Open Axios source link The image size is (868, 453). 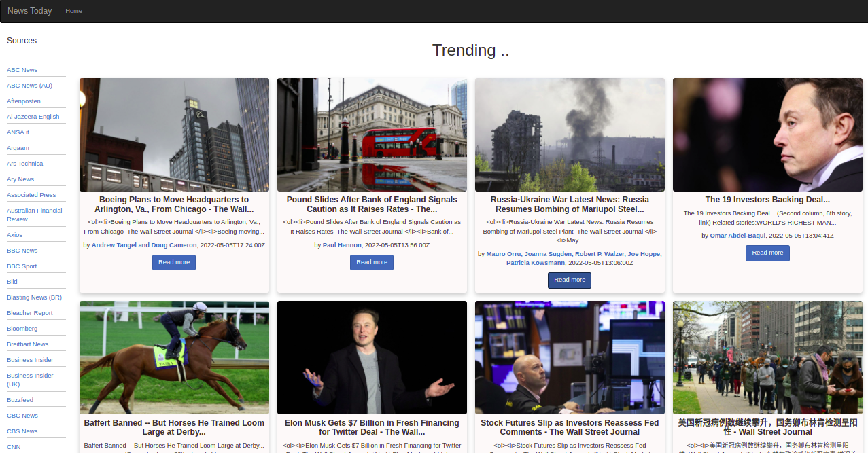tap(15, 235)
